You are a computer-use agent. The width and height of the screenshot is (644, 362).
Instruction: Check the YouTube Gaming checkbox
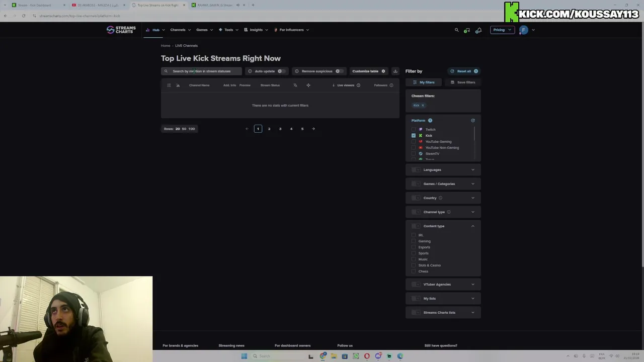pos(414,141)
